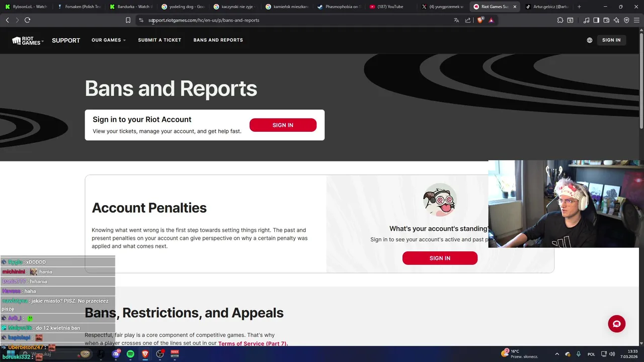Toggle the sidebar panel icon

(x=596, y=20)
